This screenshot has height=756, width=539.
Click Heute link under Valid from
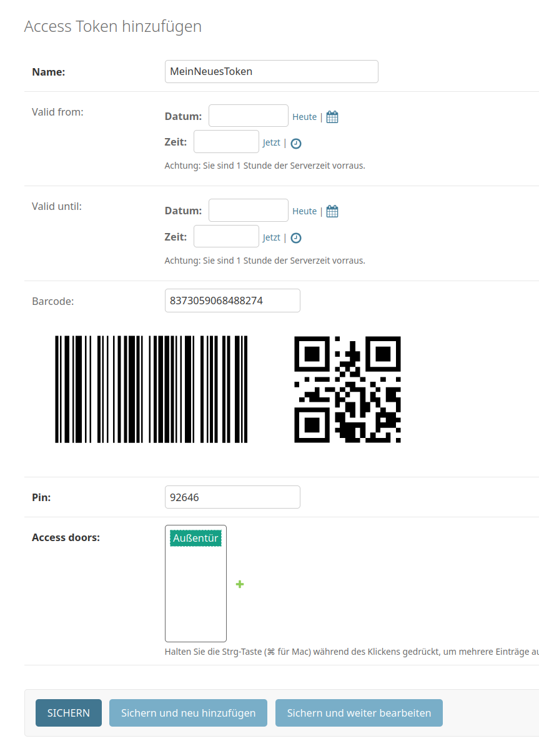click(305, 117)
